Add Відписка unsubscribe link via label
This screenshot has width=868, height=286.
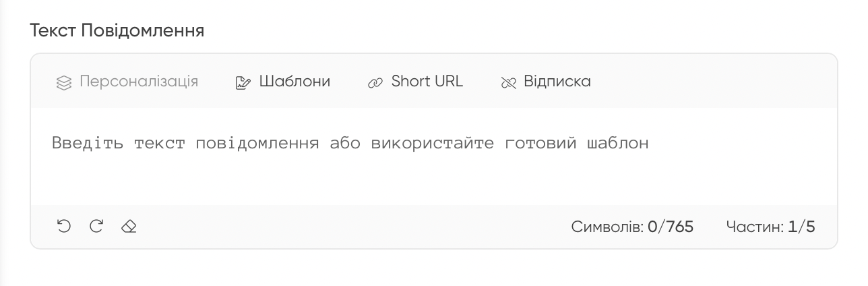(x=557, y=82)
